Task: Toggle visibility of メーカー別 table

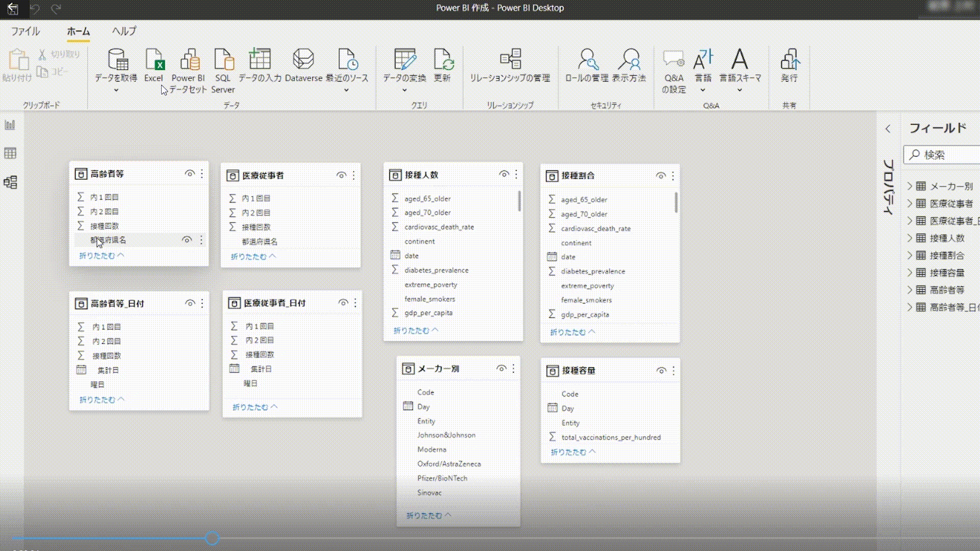Action: 501,368
